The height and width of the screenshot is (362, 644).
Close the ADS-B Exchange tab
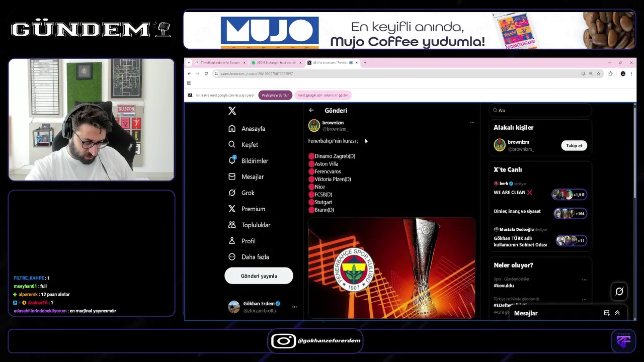pyautogui.click(x=300, y=63)
